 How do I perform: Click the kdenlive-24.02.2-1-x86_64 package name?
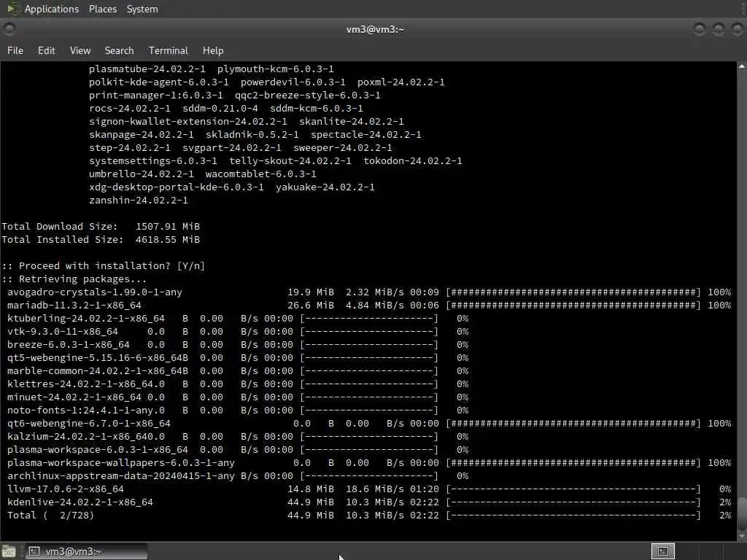tap(80, 502)
